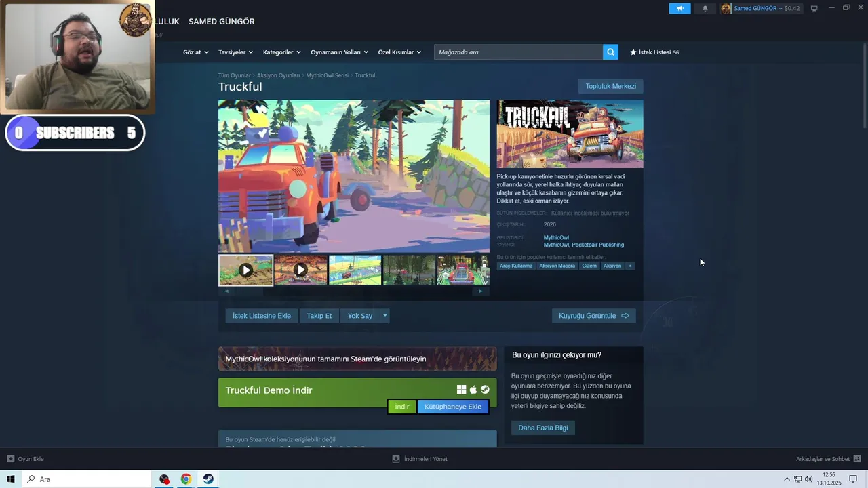Click the magnifier search button in store
Viewport: 868px width, 488px height.
(610, 52)
